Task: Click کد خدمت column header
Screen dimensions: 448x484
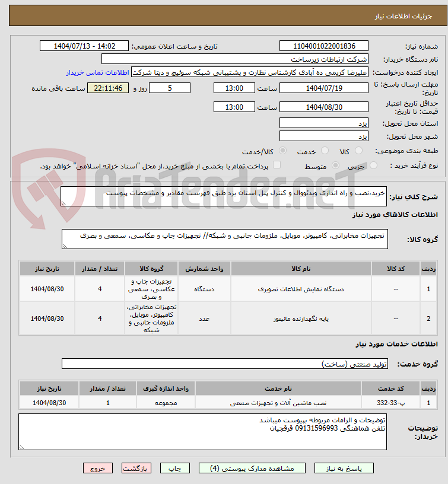Action: 391,389
